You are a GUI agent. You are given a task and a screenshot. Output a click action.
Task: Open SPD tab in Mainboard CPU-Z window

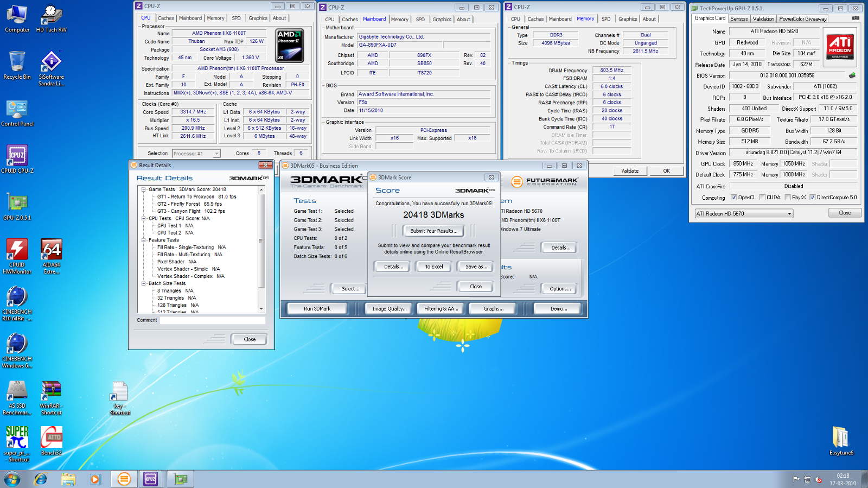click(x=420, y=19)
